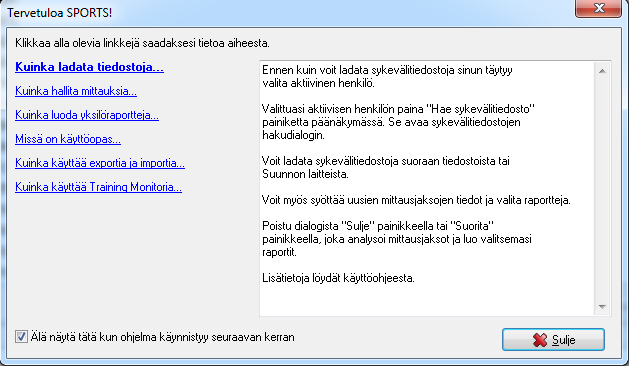This screenshot has height=366, width=629.
Task: Open the "Kuinka hallita mittauksia..." link
Action: [x=76, y=91]
